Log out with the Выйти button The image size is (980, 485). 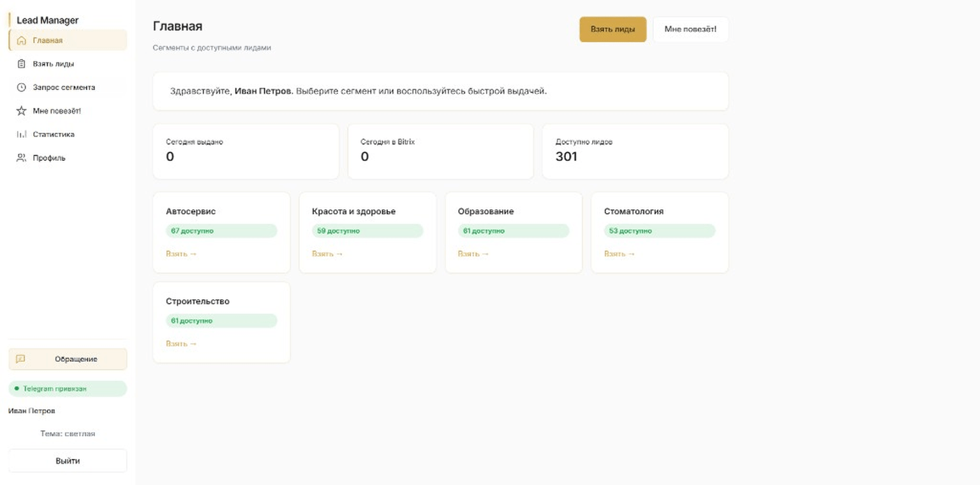tap(68, 461)
